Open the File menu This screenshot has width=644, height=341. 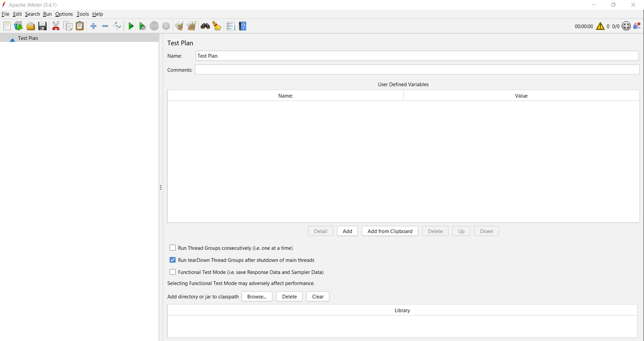click(x=6, y=14)
